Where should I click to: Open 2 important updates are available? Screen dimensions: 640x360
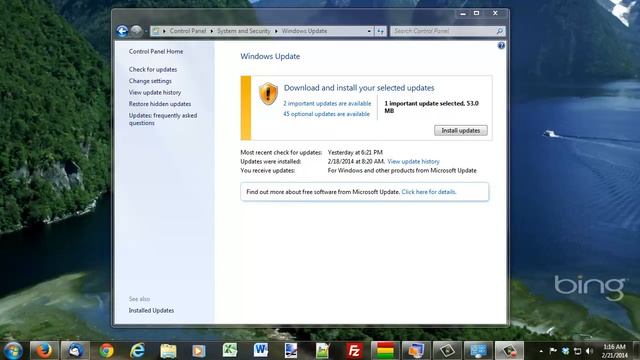[327, 103]
